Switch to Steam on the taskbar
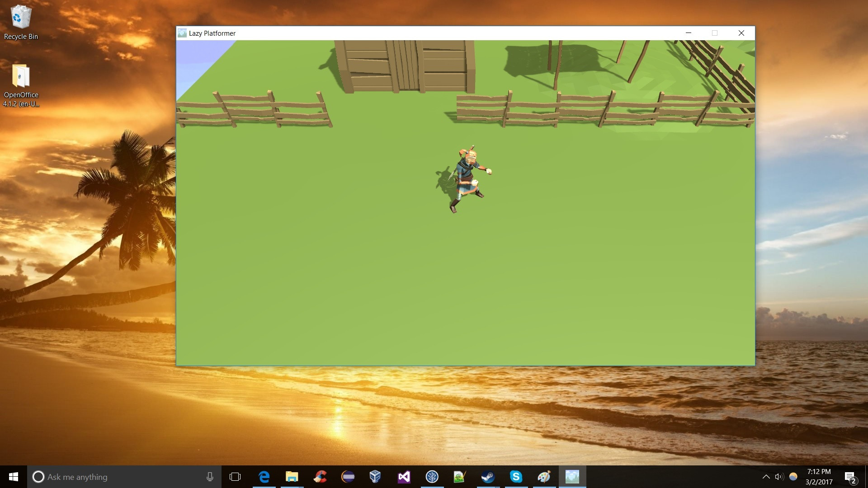Screen dimensions: 868x488 click(x=488, y=477)
